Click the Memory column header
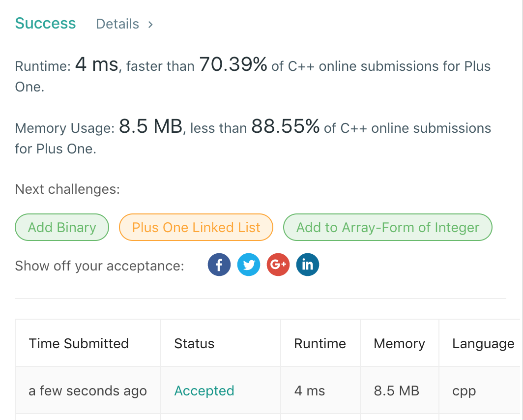This screenshot has width=523, height=420. point(399,343)
